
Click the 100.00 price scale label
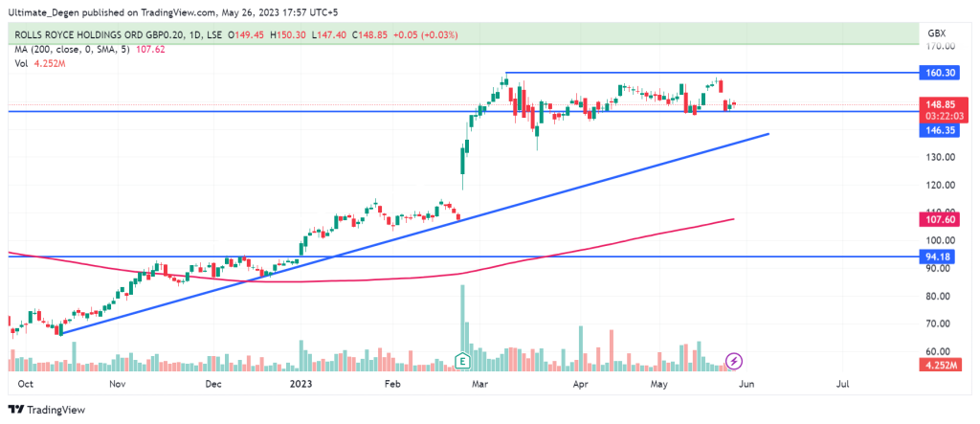click(940, 241)
